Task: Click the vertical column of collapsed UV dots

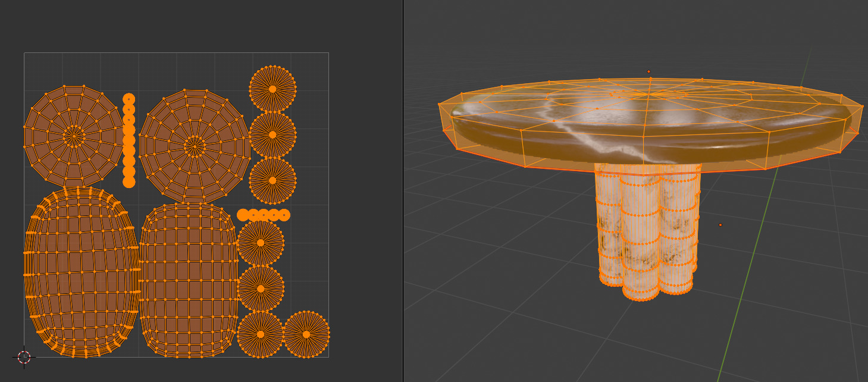Action: (129, 140)
